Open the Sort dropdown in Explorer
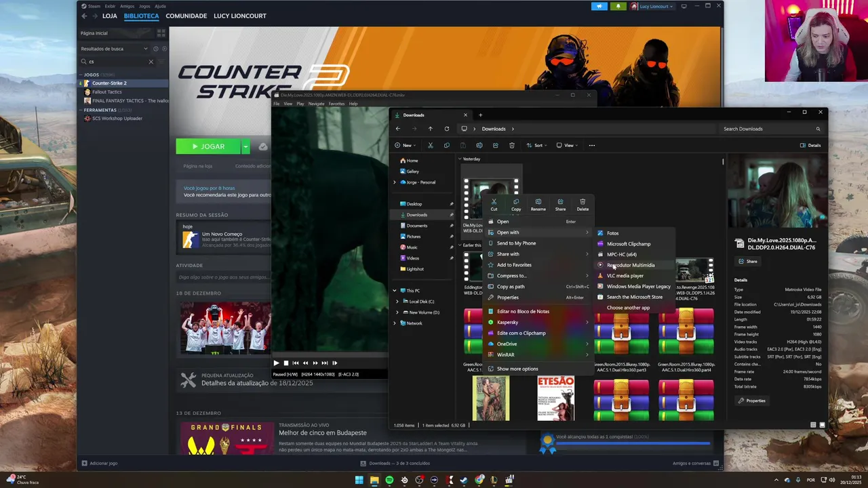This screenshot has height=488, width=868. pos(537,145)
